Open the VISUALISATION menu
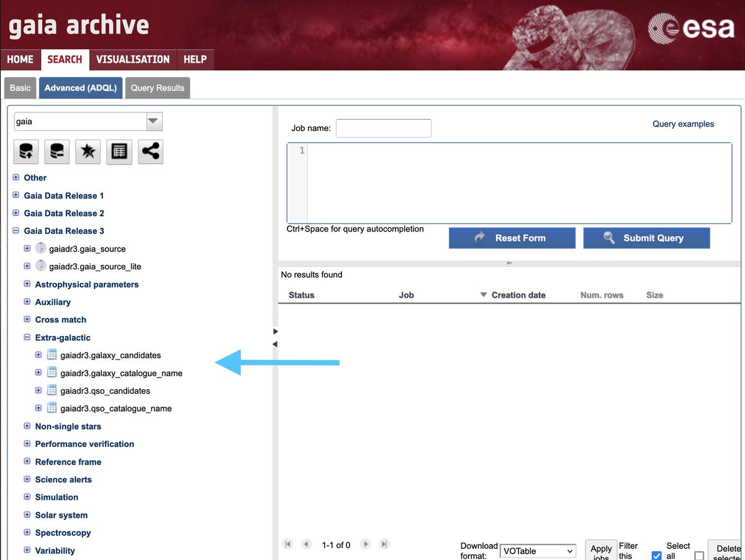Screen dimensions: 745x560 pyautogui.click(x=133, y=60)
